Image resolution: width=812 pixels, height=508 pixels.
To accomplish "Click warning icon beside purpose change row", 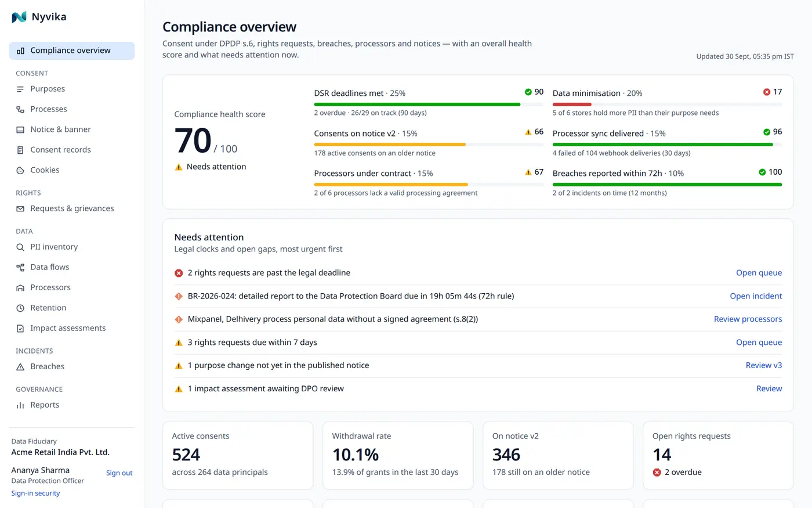I will coord(179,366).
